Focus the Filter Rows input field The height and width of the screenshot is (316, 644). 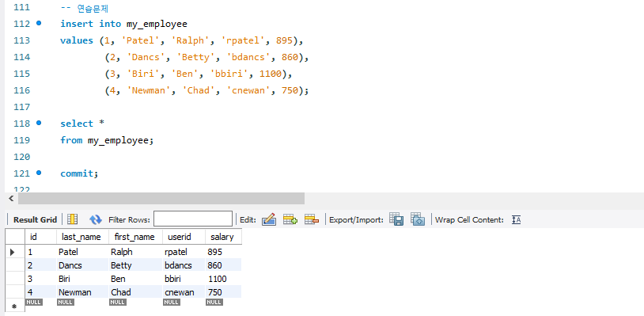pyautogui.click(x=193, y=219)
